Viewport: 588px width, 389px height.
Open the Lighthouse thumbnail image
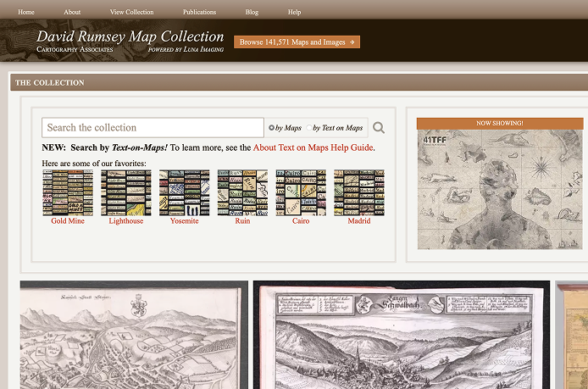[x=126, y=193]
